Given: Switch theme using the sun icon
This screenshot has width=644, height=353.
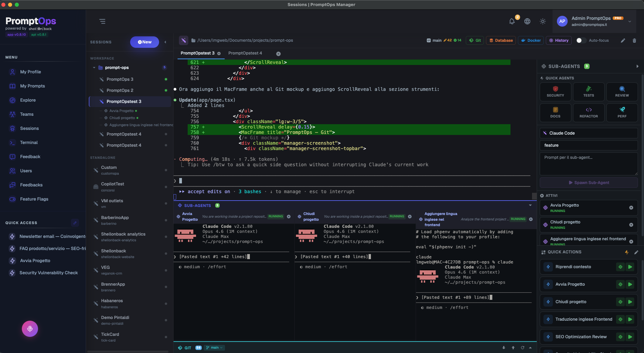Looking at the screenshot, I should pyautogui.click(x=542, y=21).
